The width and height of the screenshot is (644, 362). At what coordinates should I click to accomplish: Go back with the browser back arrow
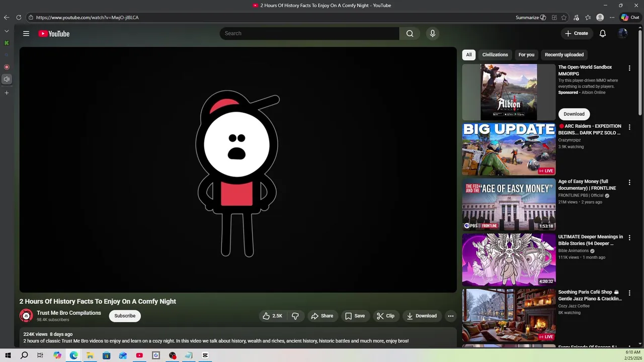click(7, 18)
